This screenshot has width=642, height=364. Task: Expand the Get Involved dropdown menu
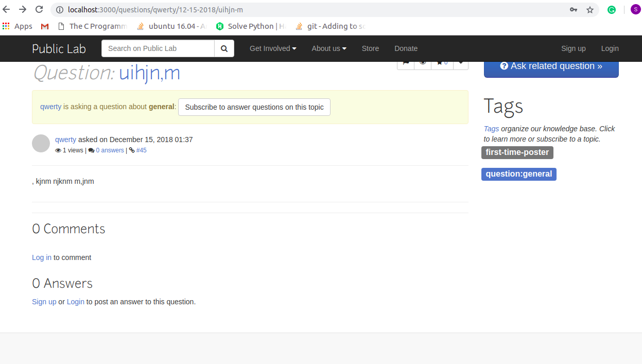pyautogui.click(x=272, y=48)
